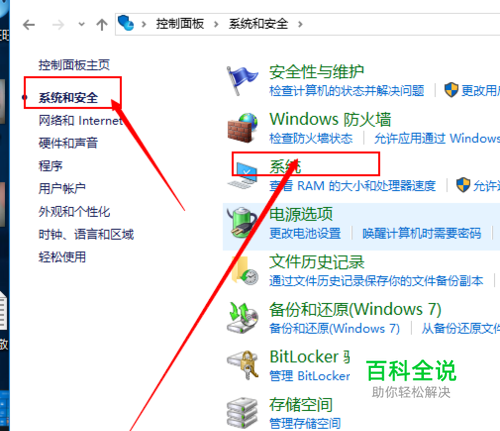Click the Security and Maintenance flag icon
This screenshot has height=431, width=500.
[242, 80]
